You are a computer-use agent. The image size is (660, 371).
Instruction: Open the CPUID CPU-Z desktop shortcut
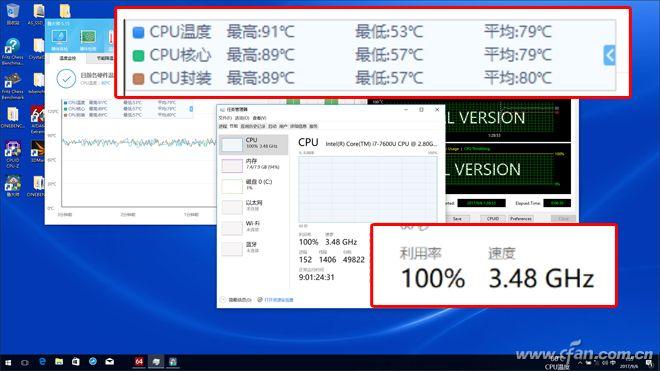13,154
